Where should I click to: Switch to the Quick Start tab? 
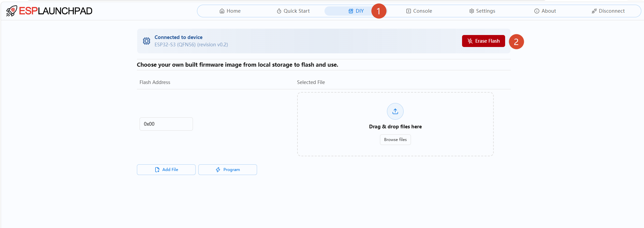[293, 11]
